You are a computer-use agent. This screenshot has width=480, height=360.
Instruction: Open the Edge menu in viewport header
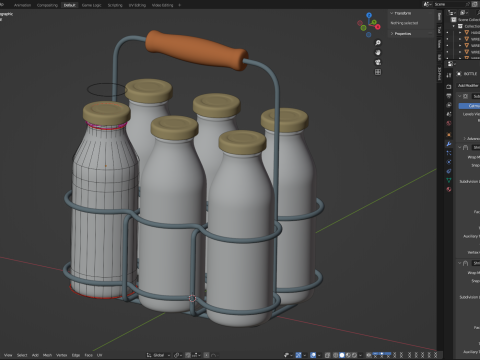point(76,355)
